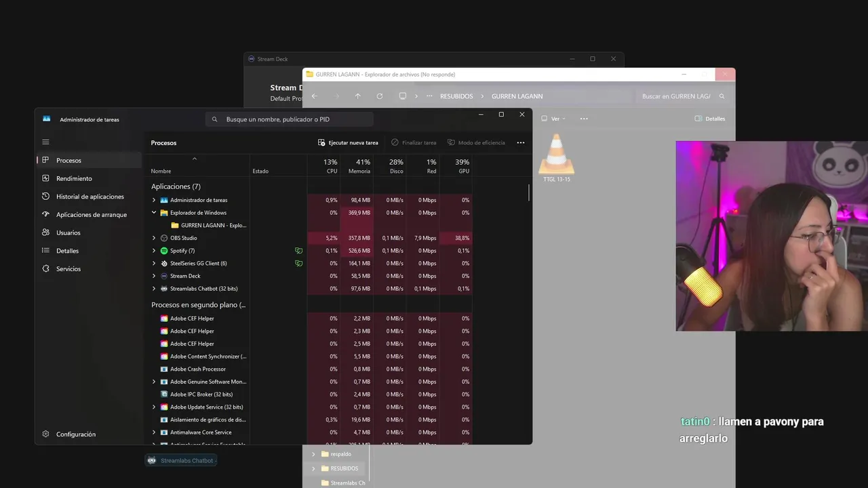Image resolution: width=868 pixels, height=488 pixels.
Task: Select the Streamlabs Chatbot process icon
Action: (x=164, y=289)
